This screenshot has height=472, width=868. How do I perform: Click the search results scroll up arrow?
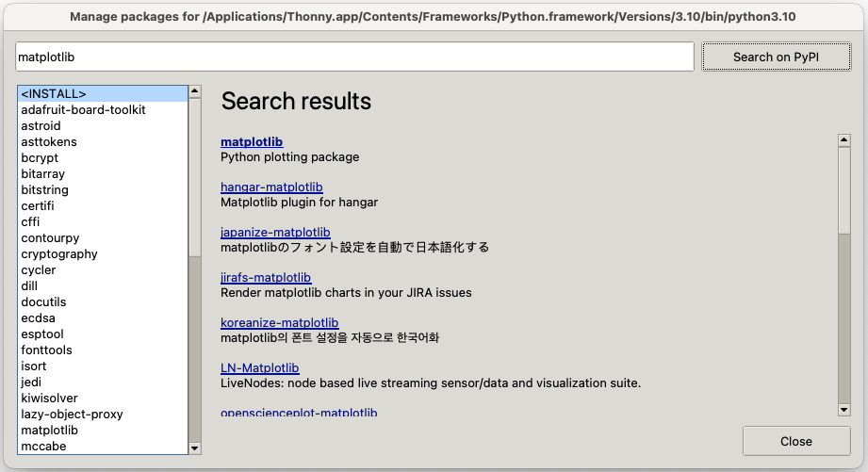[844, 140]
